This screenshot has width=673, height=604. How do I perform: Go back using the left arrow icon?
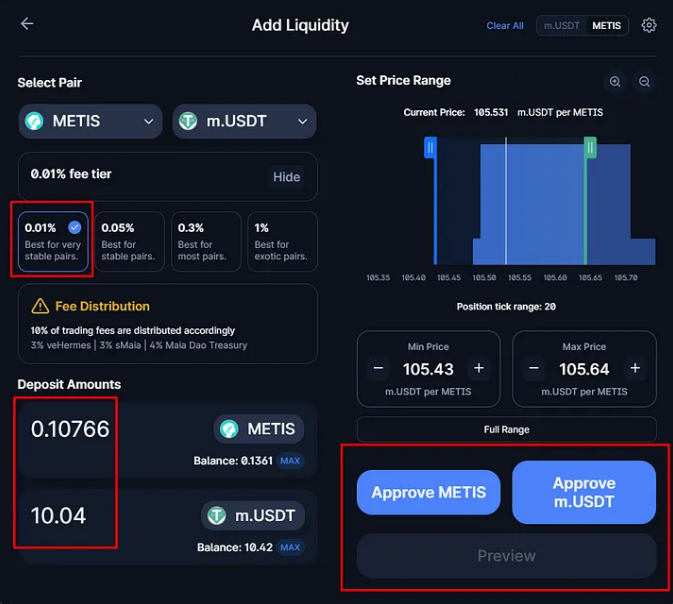tap(27, 24)
